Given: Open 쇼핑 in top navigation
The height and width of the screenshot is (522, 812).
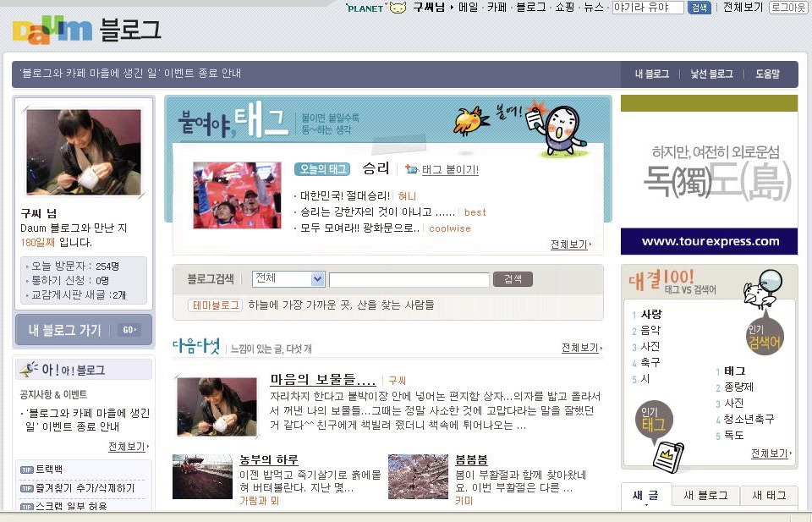Looking at the screenshot, I should click(x=565, y=8).
